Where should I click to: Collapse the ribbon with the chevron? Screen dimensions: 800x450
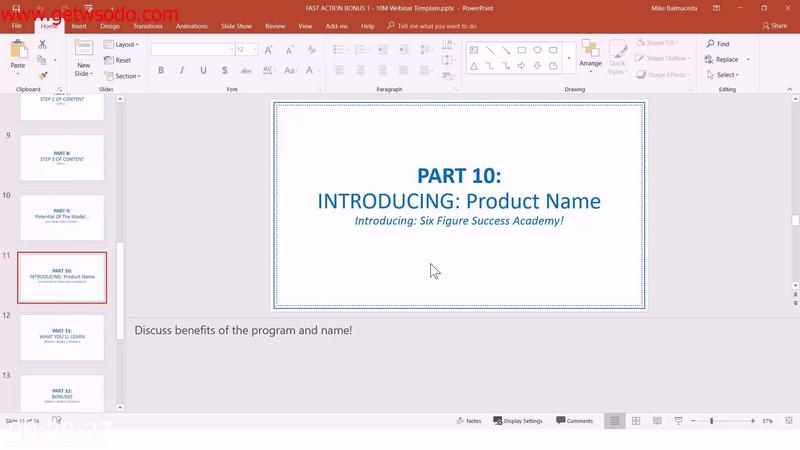tap(789, 89)
